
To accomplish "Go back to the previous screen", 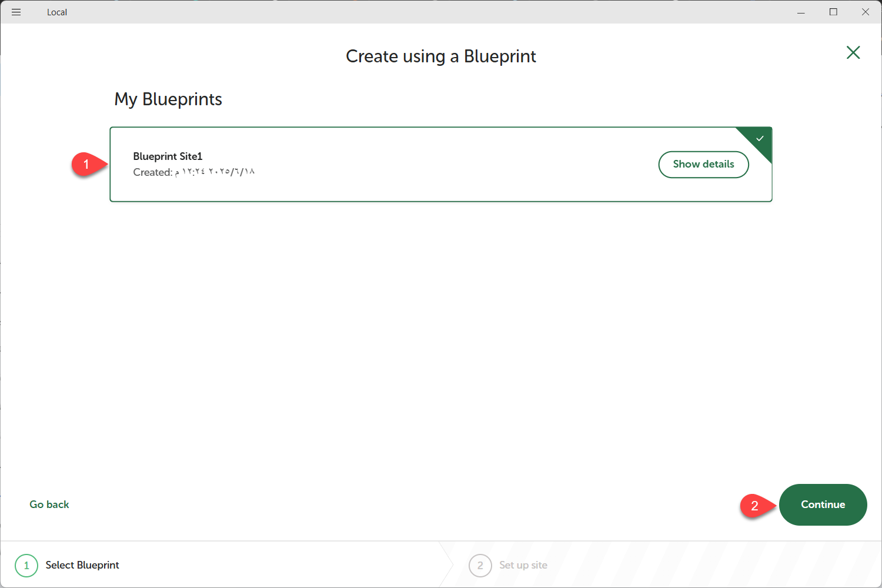I will click(x=49, y=505).
